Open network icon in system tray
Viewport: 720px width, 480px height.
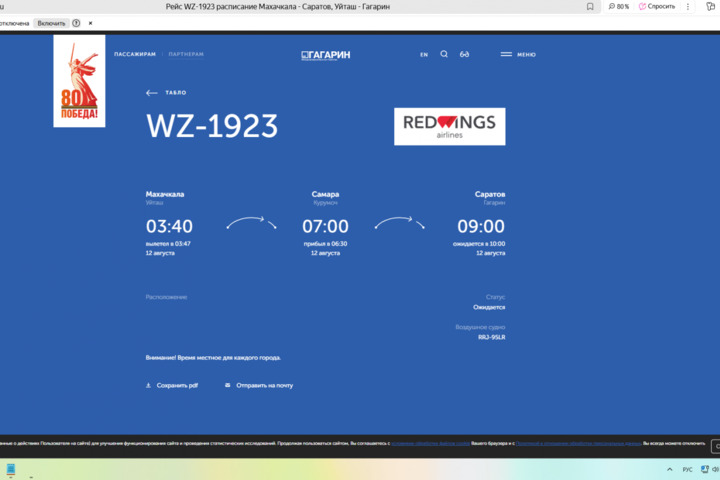705,469
